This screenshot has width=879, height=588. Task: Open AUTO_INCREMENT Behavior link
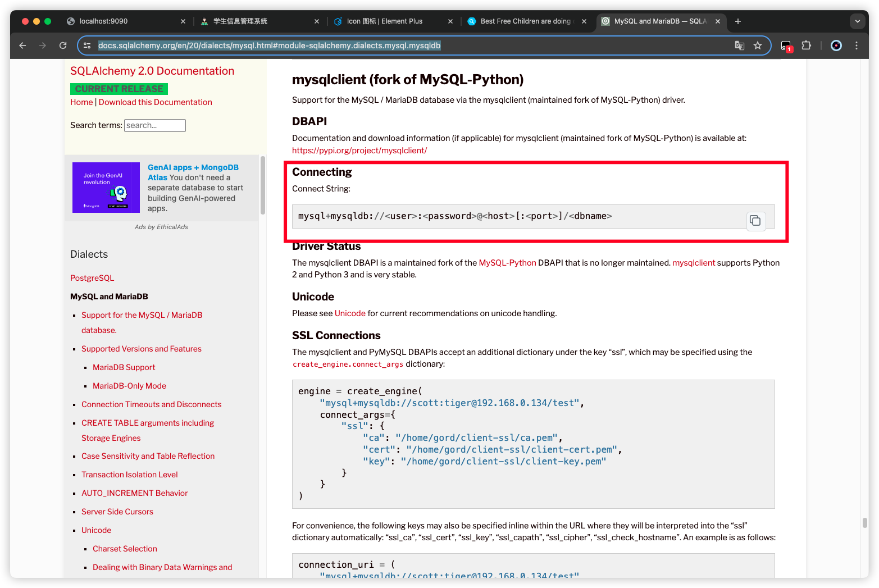(135, 493)
